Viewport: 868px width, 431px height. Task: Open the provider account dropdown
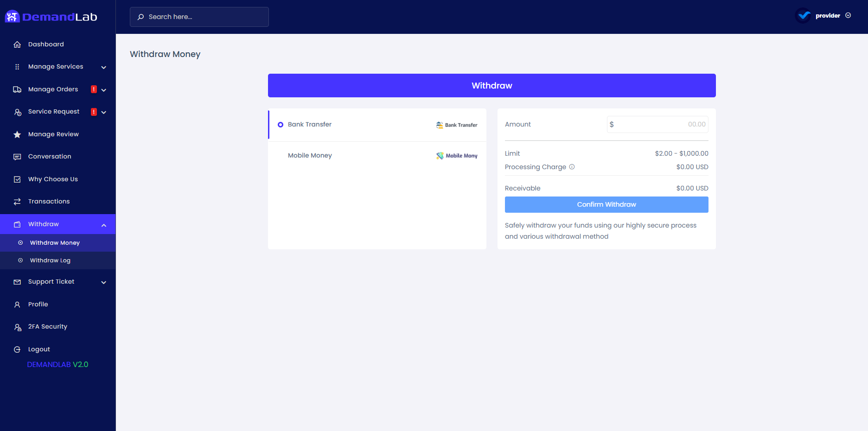pyautogui.click(x=849, y=15)
